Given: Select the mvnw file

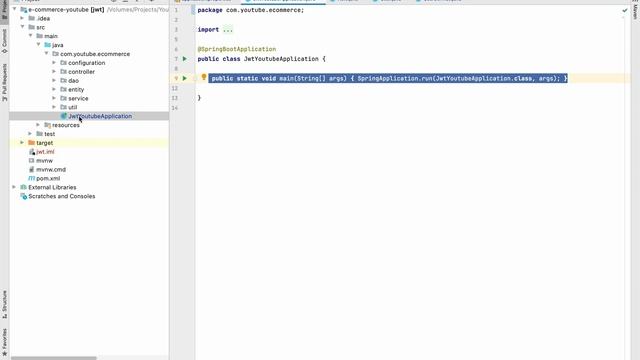Looking at the screenshot, I should [x=44, y=161].
